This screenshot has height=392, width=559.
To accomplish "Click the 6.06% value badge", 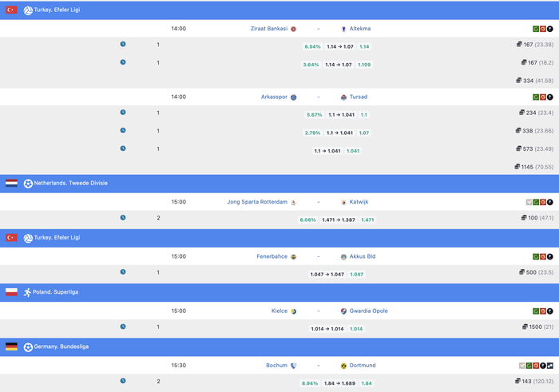I will coord(307,220).
